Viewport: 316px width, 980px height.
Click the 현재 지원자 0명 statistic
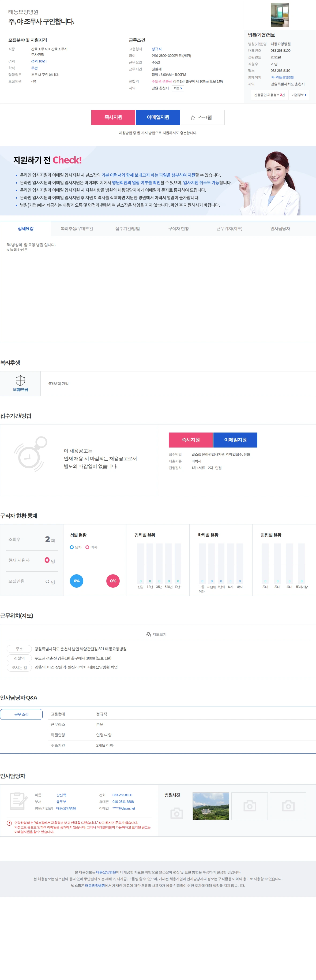coord(32,560)
